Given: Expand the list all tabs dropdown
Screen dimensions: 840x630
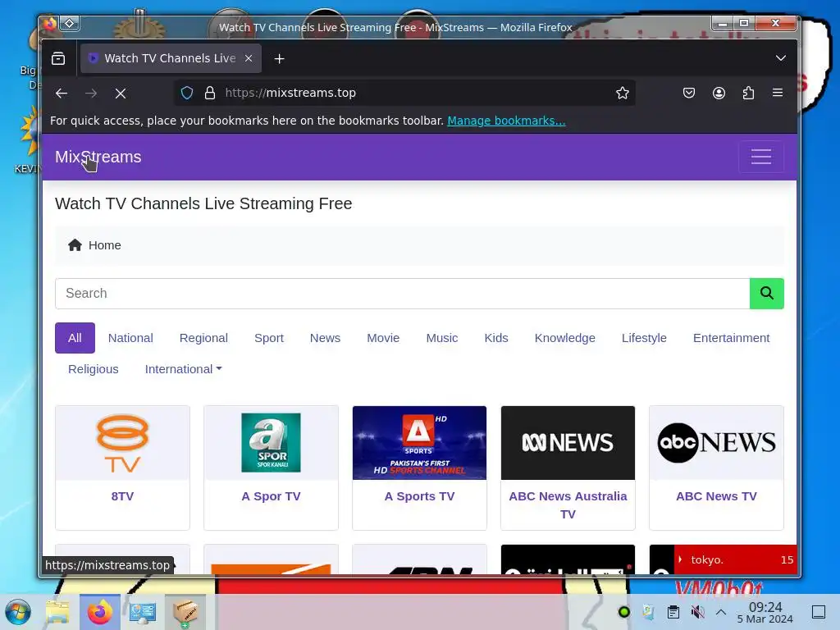Looking at the screenshot, I should pyautogui.click(x=781, y=58).
